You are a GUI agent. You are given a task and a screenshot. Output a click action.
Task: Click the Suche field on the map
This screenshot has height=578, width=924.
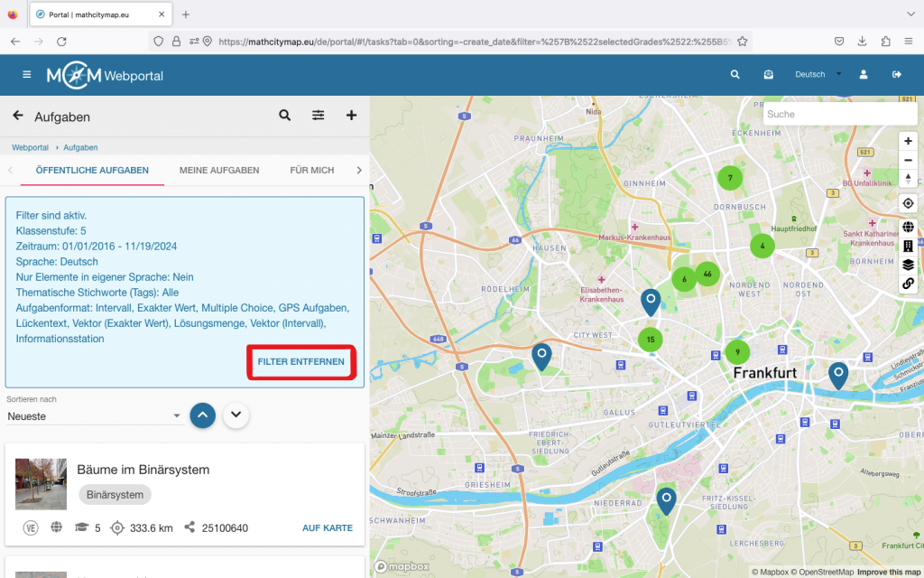827,115
